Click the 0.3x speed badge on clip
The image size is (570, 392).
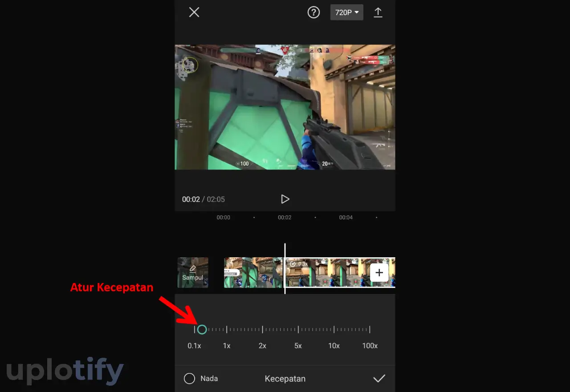298,264
